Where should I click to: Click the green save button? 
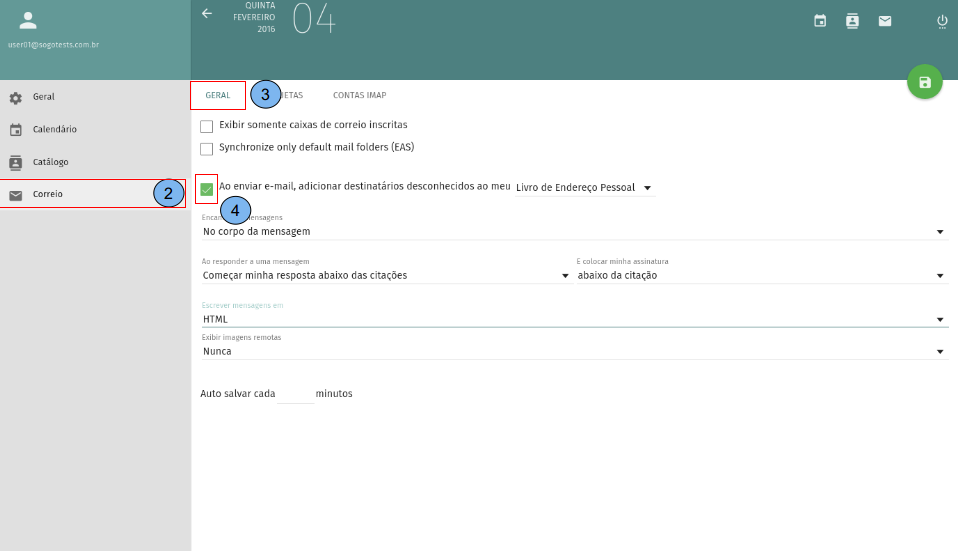(x=924, y=82)
